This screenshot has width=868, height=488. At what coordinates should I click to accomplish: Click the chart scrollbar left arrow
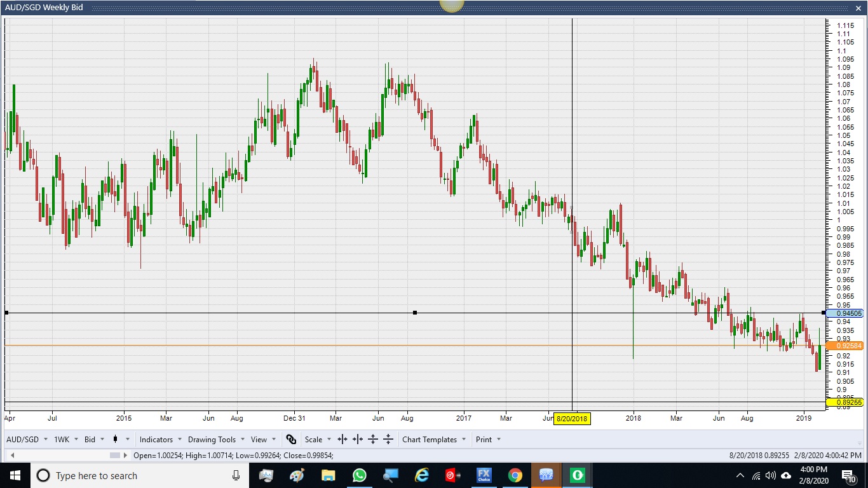pos(12,456)
